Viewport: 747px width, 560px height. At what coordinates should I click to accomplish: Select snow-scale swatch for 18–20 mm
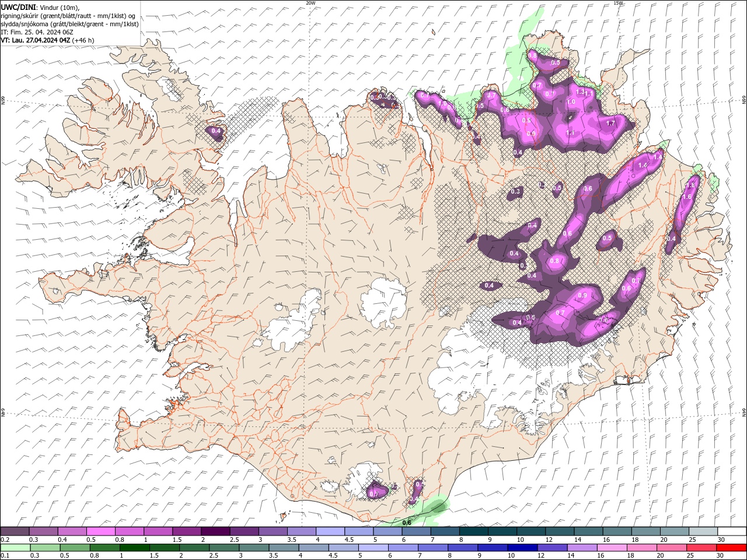(645, 531)
